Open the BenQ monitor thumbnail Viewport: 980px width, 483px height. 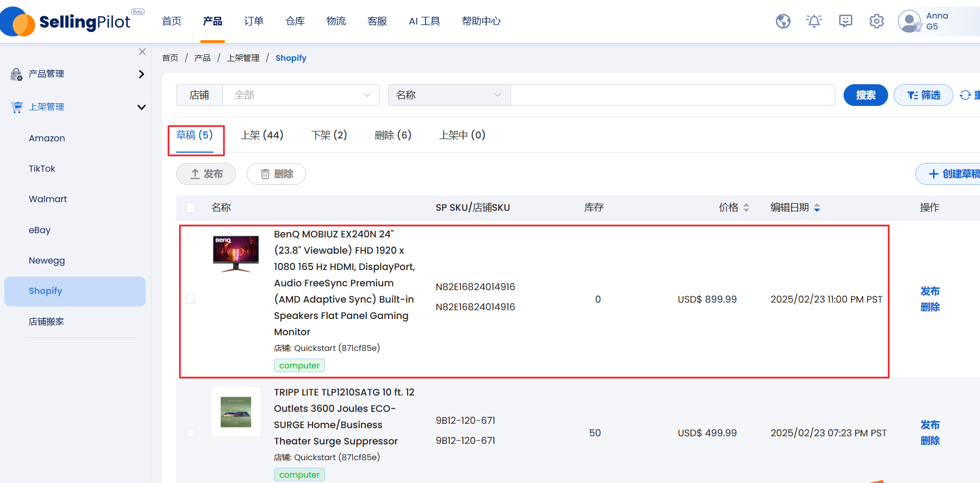click(235, 253)
